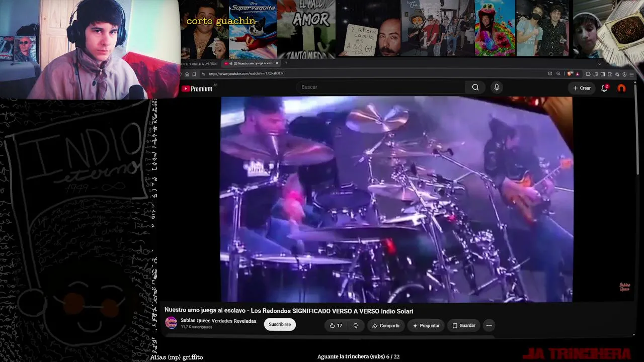Focus the YouTube 'Buscar' search box
Image resolution: width=644 pixels, height=362 pixels.
point(381,87)
